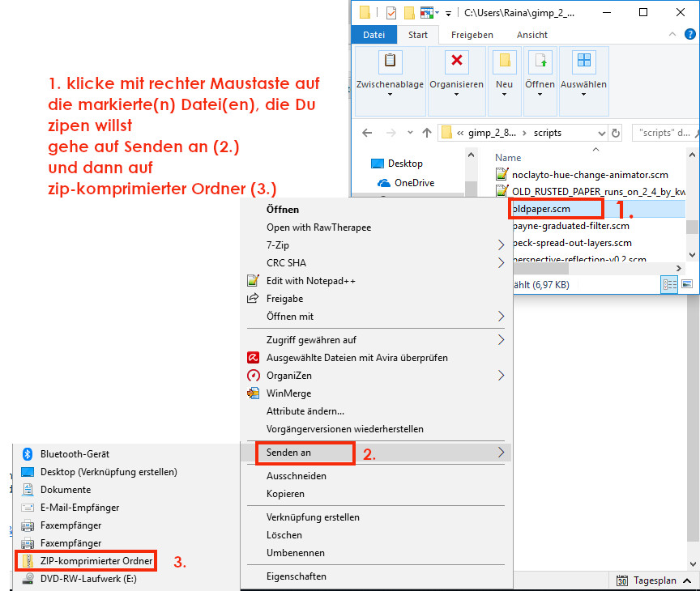The height and width of the screenshot is (591, 700).
Task: Click Öffnen at the context menu top
Action: click(x=283, y=210)
